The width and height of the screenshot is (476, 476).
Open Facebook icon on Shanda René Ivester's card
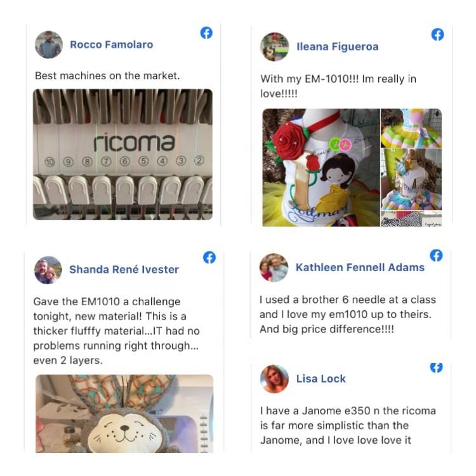tap(209, 258)
